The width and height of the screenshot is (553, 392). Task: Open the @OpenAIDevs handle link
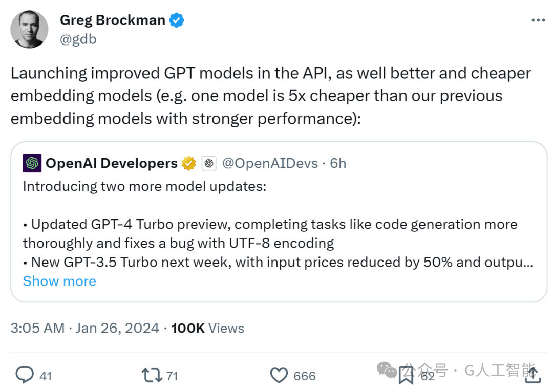[x=270, y=163]
